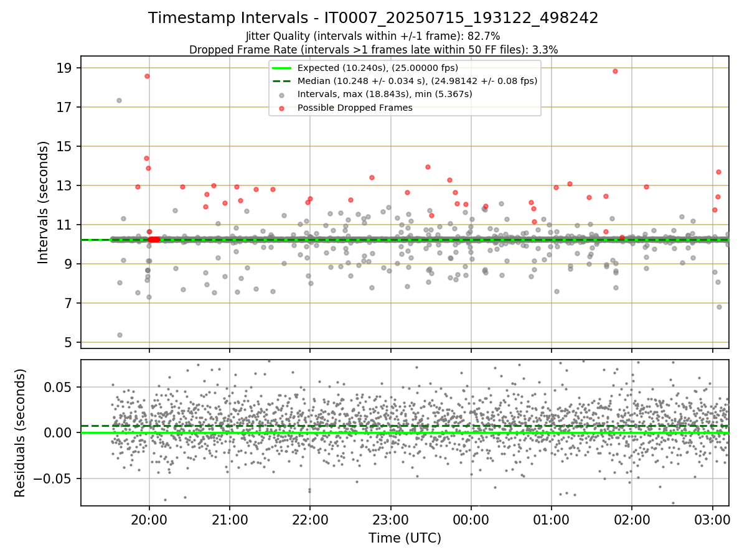
Task: Click the '13' tick on the Intervals axis
Action: [x=65, y=185]
